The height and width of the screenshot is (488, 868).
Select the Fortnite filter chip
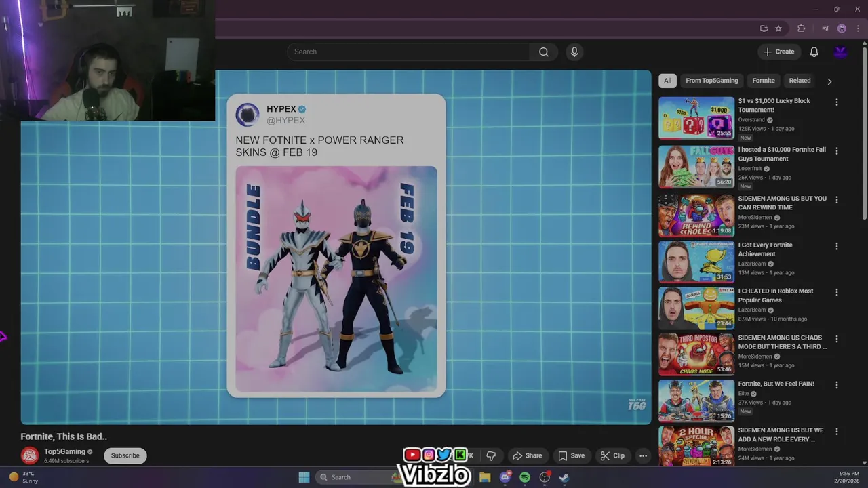point(764,81)
